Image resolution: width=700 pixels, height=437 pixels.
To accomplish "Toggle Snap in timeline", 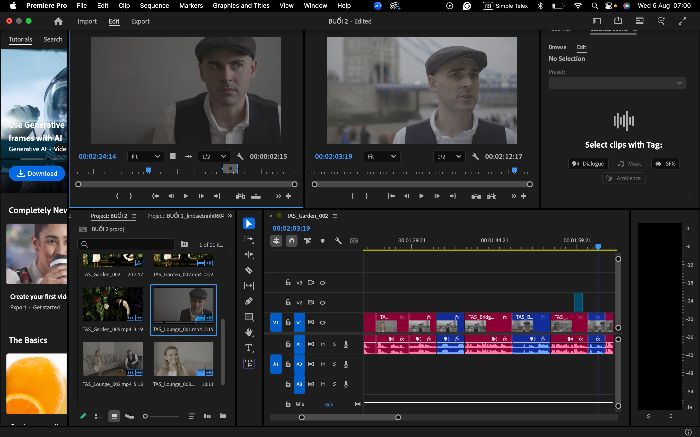I will coord(292,241).
